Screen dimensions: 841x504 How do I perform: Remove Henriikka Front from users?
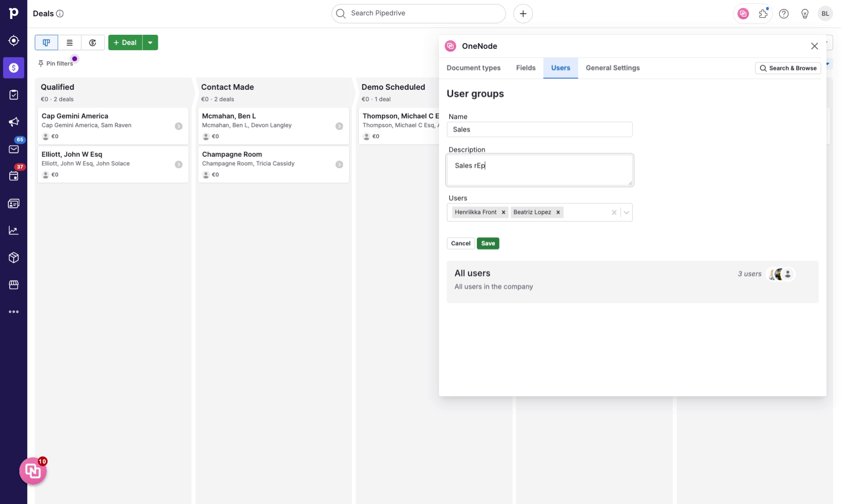(x=503, y=212)
